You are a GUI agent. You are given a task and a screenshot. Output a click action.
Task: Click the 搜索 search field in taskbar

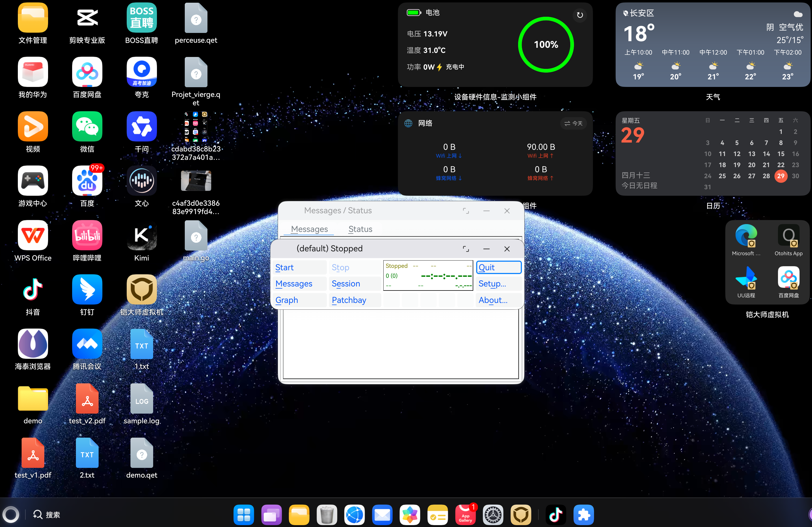(46, 515)
